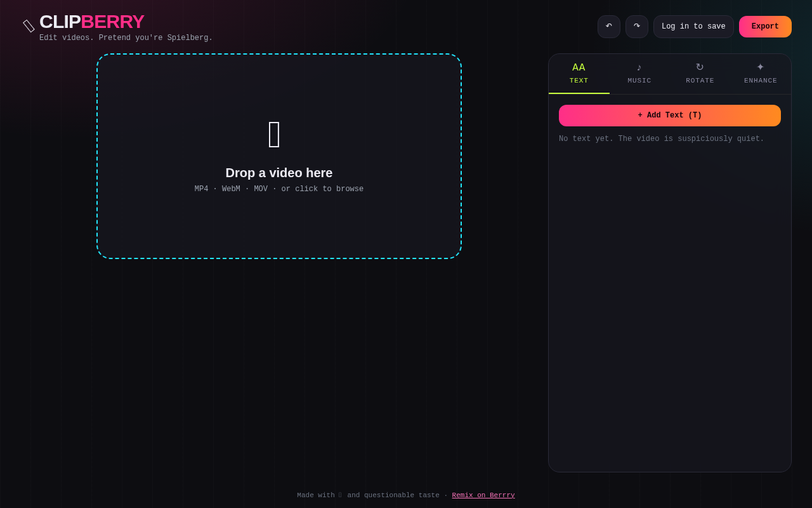Click Log in to save
Image resolution: width=812 pixels, height=508 pixels.
point(693,27)
